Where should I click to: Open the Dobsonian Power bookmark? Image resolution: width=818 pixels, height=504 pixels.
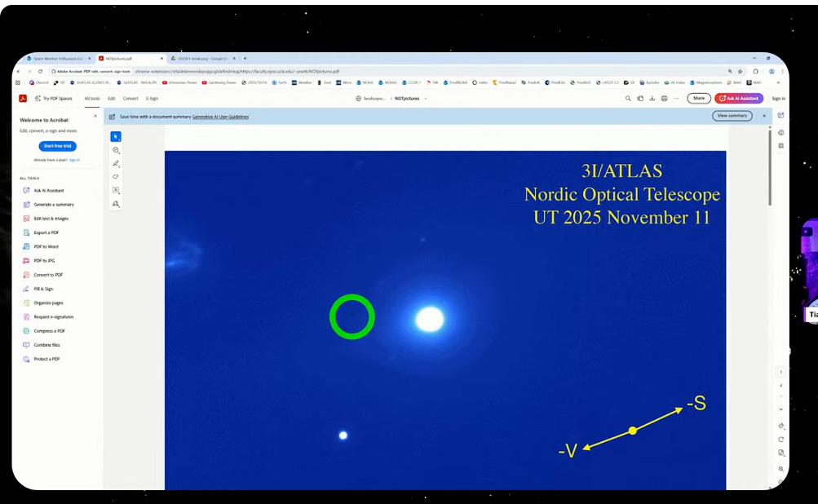tap(179, 82)
